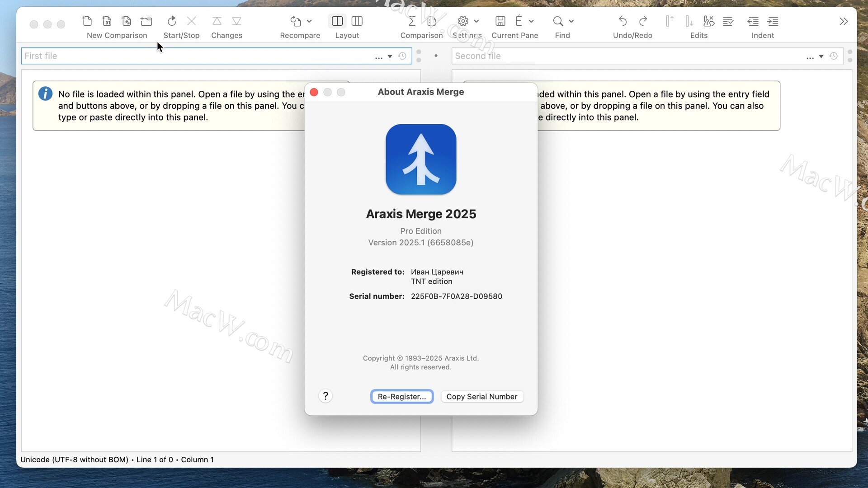This screenshot has width=868, height=488.
Task: Create a new binary comparison
Action: [x=107, y=21]
